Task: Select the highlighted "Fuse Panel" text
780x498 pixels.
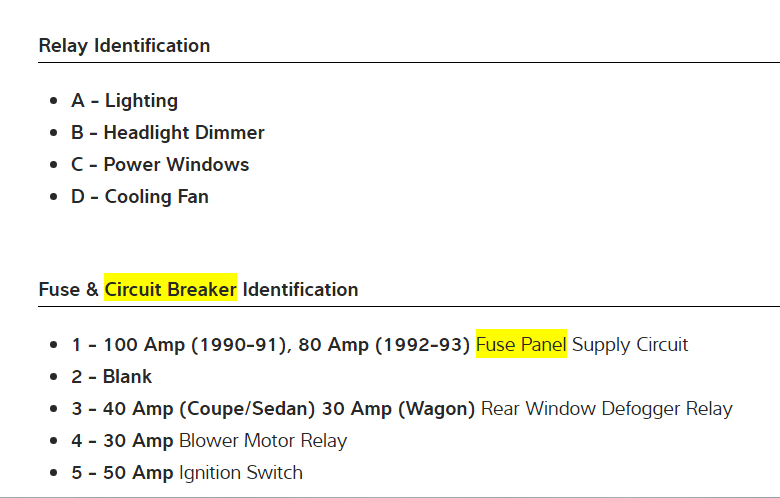Action: (521, 345)
